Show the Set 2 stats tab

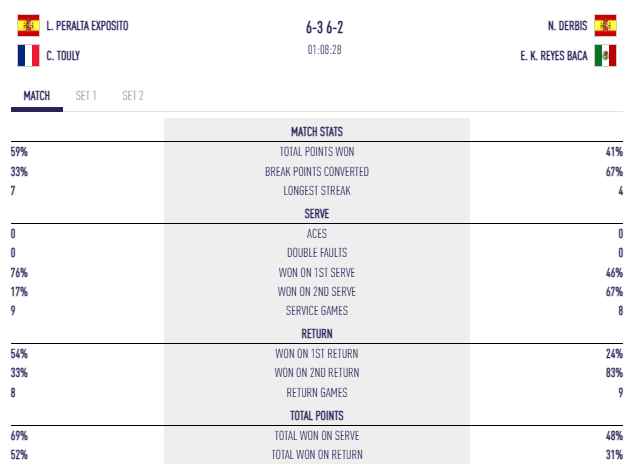(133, 96)
